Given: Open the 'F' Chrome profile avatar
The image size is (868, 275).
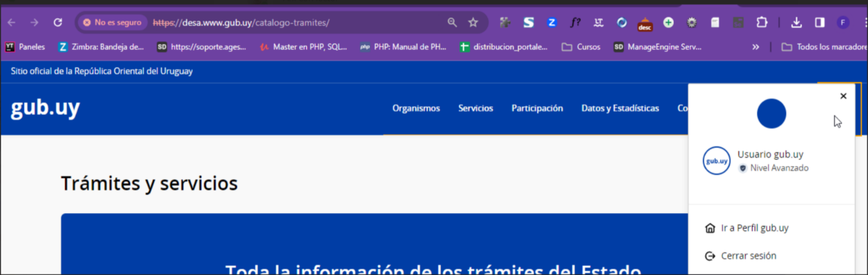Looking at the screenshot, I should pos(843,23).
